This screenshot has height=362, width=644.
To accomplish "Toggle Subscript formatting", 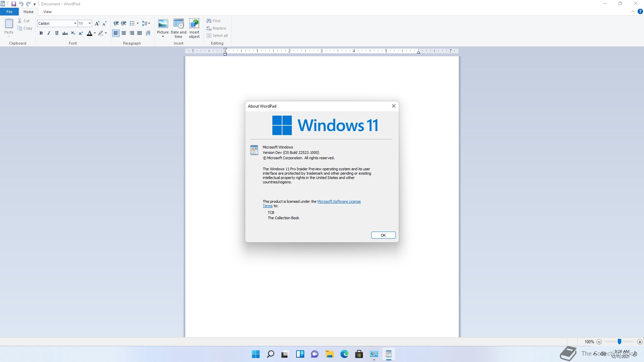I will (x=73, y=33).
